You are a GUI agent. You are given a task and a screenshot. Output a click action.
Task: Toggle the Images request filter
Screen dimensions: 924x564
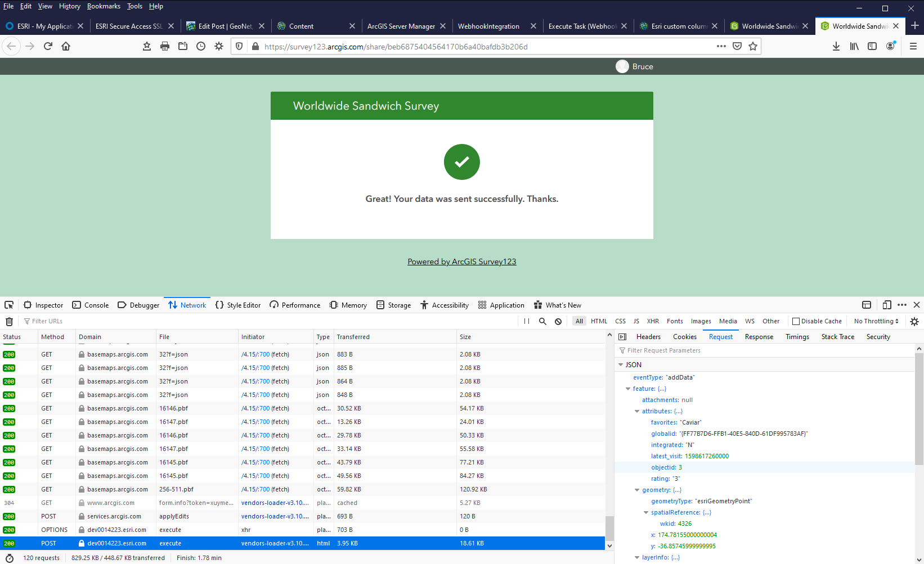coord(701,321)
